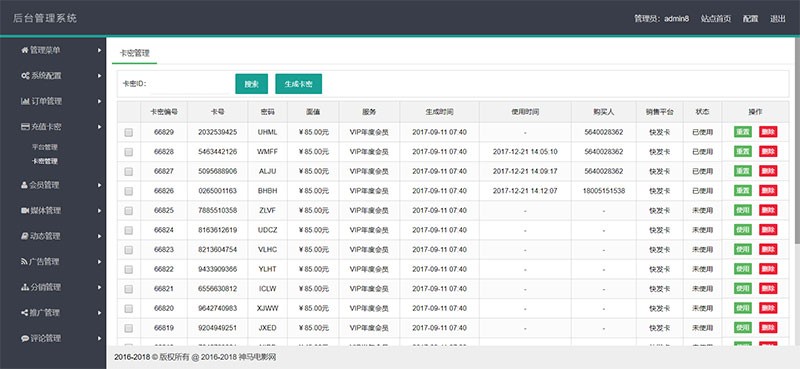Click the gears icon beside 系统配置
This screenshot has height=369, width=800.
[x=25, y=76]
